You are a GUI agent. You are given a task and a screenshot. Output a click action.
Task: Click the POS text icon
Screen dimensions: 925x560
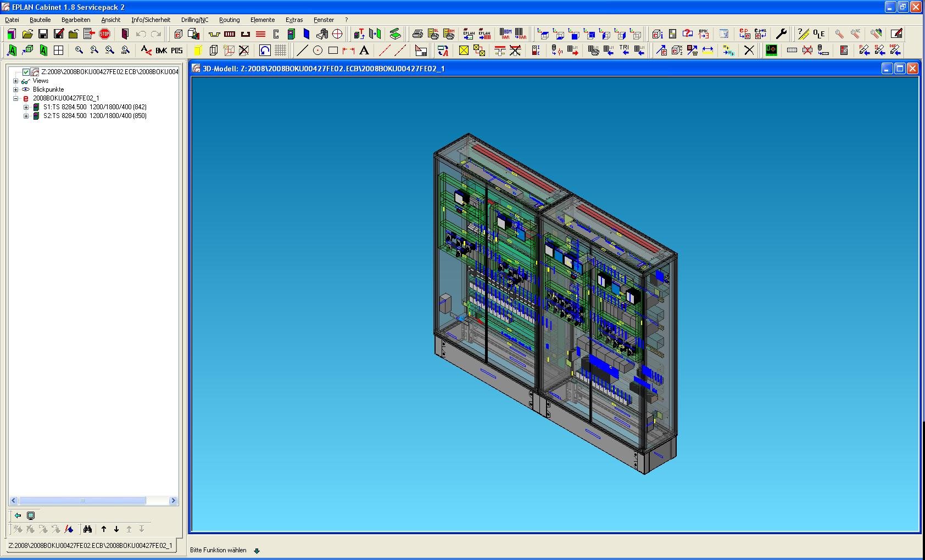pos(176,51)
